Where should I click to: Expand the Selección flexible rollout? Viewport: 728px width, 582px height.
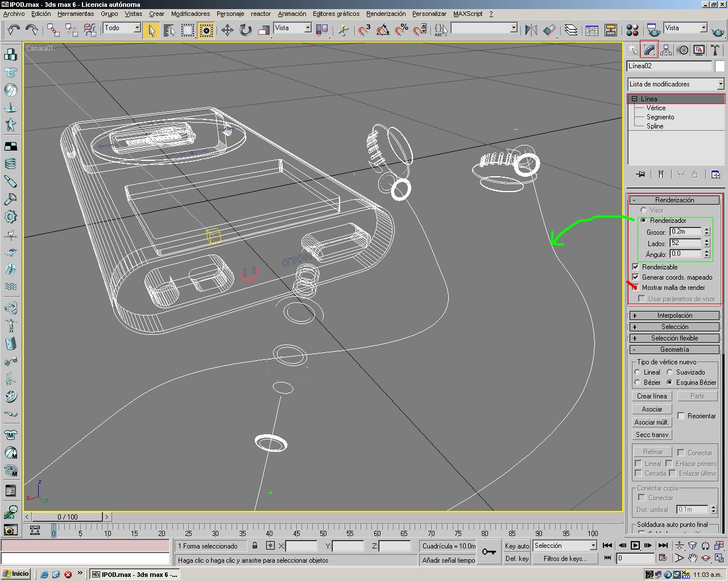(675, 338)
